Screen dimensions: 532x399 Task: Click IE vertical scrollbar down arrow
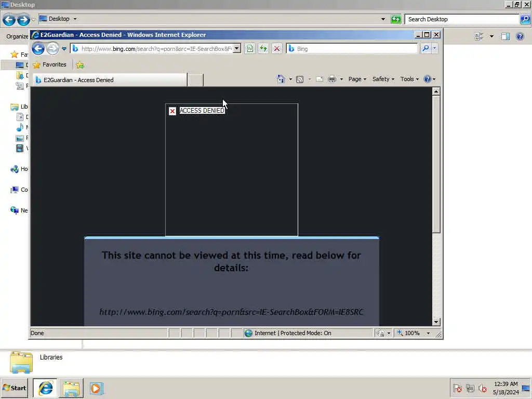(436, 322)
